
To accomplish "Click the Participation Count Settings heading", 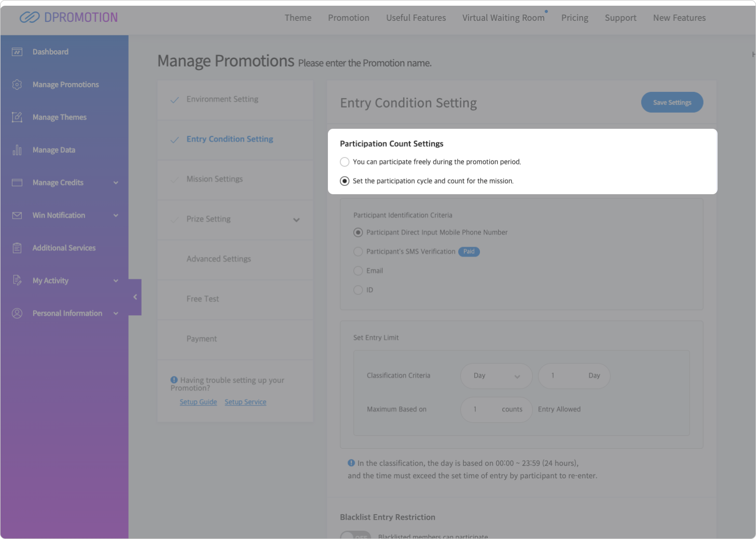I will 392,144.
